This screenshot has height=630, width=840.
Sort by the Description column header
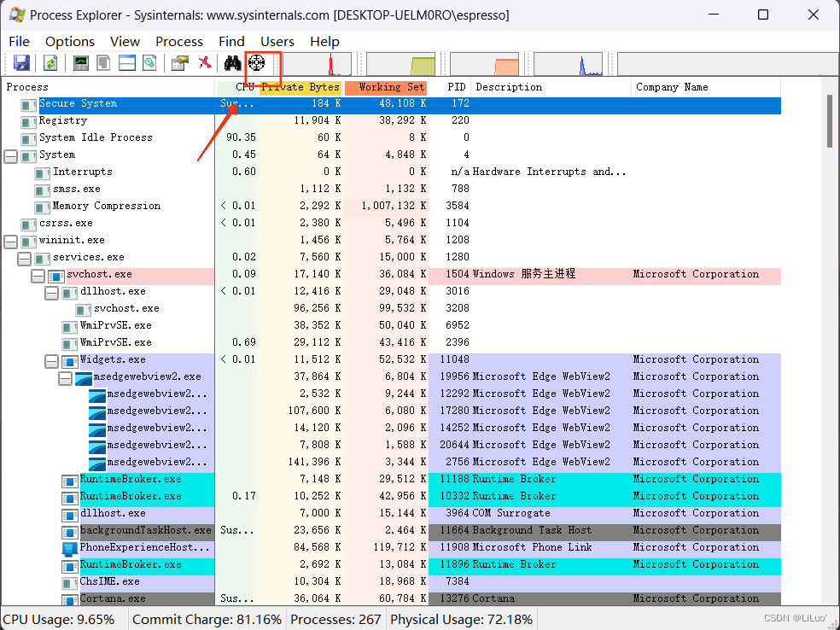pos(551,87)
